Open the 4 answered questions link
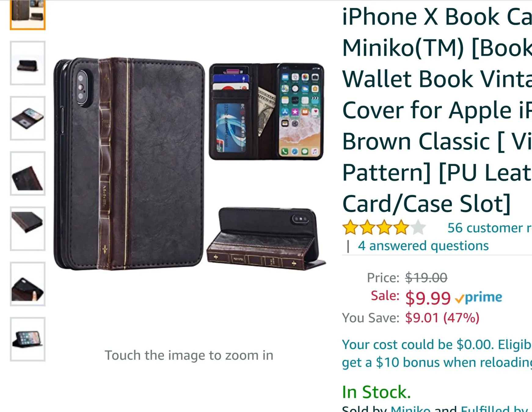This screenshot has width=532, height=412. [x=423, y=246]
